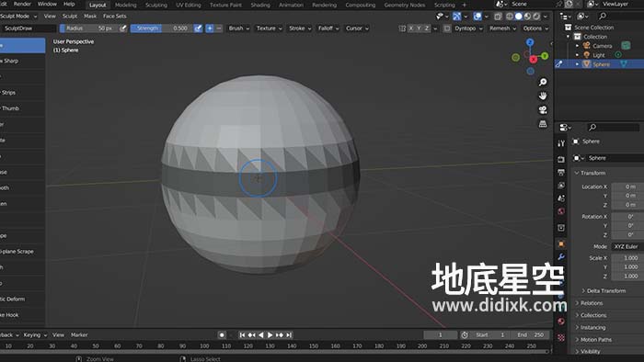Toggle X-ray display icon
Screen dimensions: 644x362
(498, 17)
